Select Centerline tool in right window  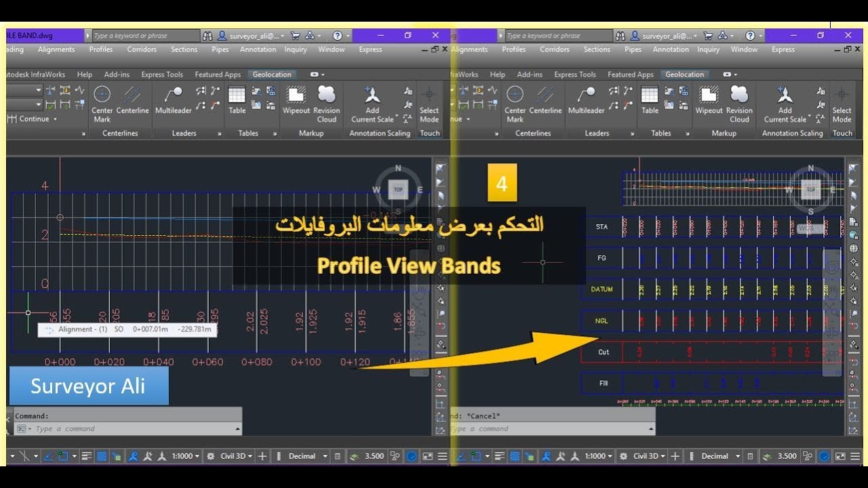click(545, 100)
